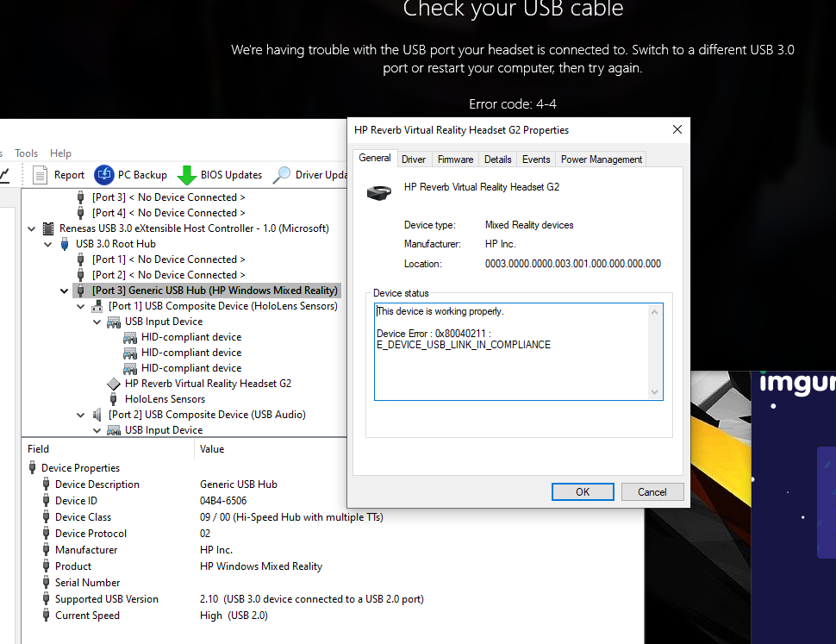Screen dimensions: 836x644
Task: Select Port 1 No Device Connected under Renesas
Action: 168,259
